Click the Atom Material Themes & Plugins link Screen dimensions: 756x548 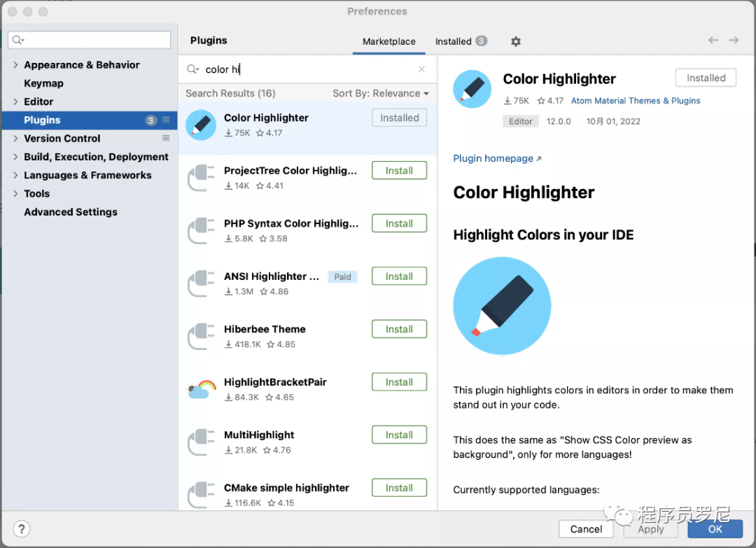(x=636, y=101)
